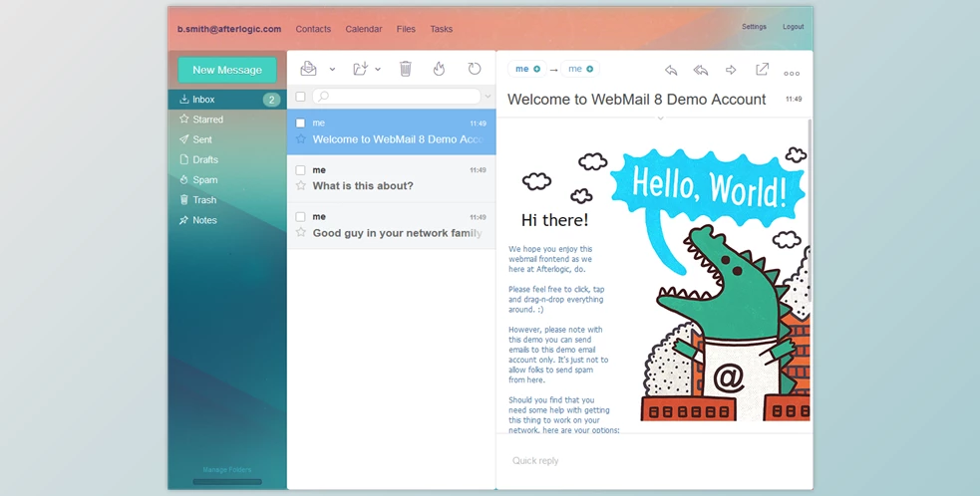This screenshot has width=980, height=496.
Task: Open Good guy in your network family message
Action: [391, 226]
